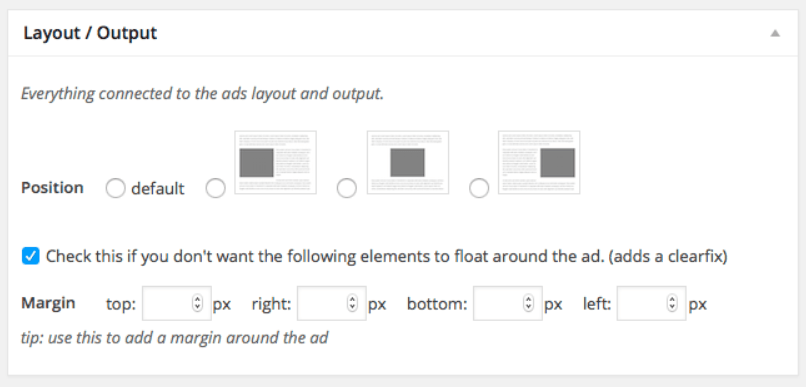This screenshot has height=387, width=806.
Task: Select the left-aligned position radio button
Action: [x=215, y=189]
